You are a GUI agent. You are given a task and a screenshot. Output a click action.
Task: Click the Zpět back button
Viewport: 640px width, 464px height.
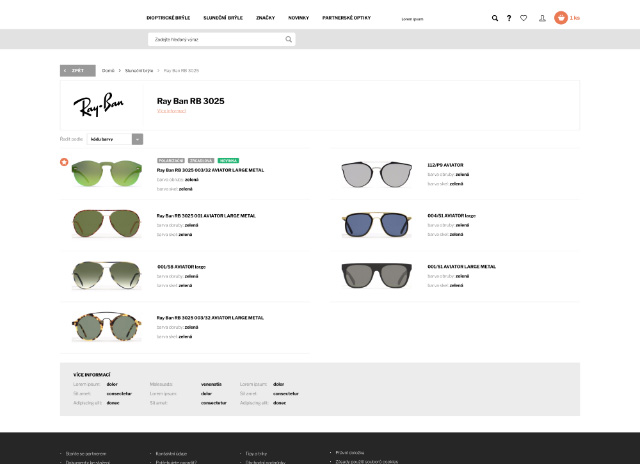pos(77,71)
